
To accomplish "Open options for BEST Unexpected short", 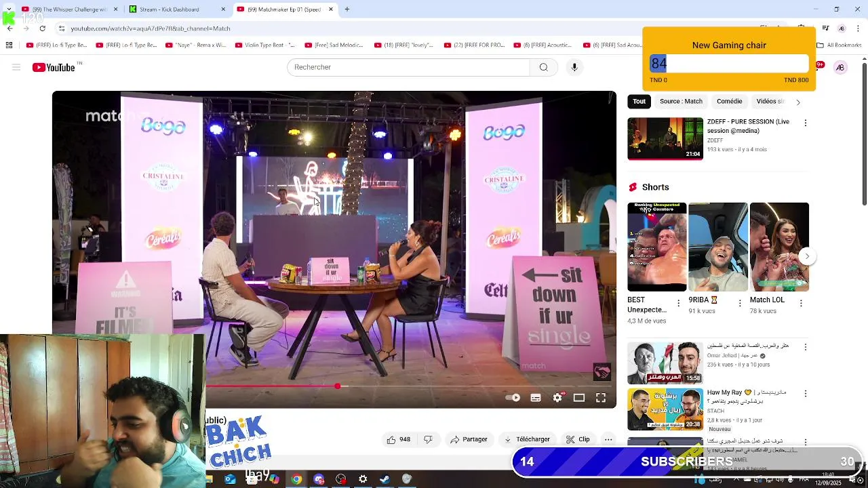I will coord(679,303).
